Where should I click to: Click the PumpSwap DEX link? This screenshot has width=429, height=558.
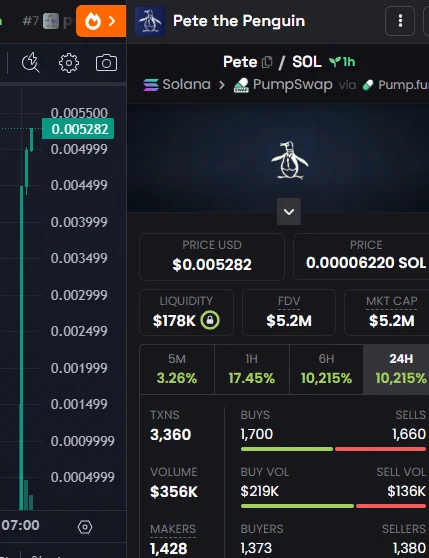click(283, 85)
